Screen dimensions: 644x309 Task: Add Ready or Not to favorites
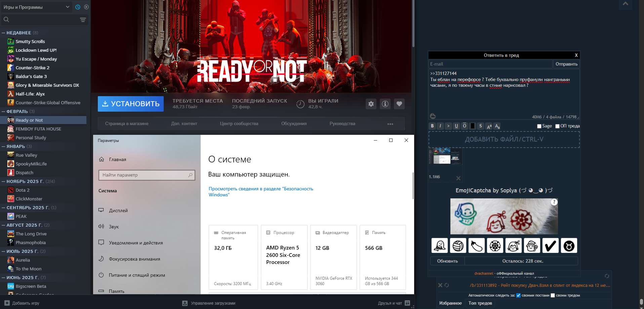399,104
